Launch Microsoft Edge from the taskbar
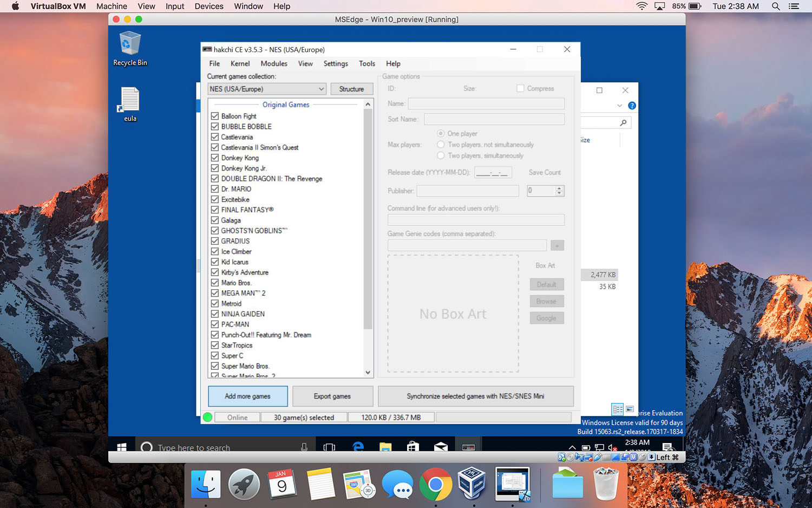The image size is (812, 508). coord(358,447)
